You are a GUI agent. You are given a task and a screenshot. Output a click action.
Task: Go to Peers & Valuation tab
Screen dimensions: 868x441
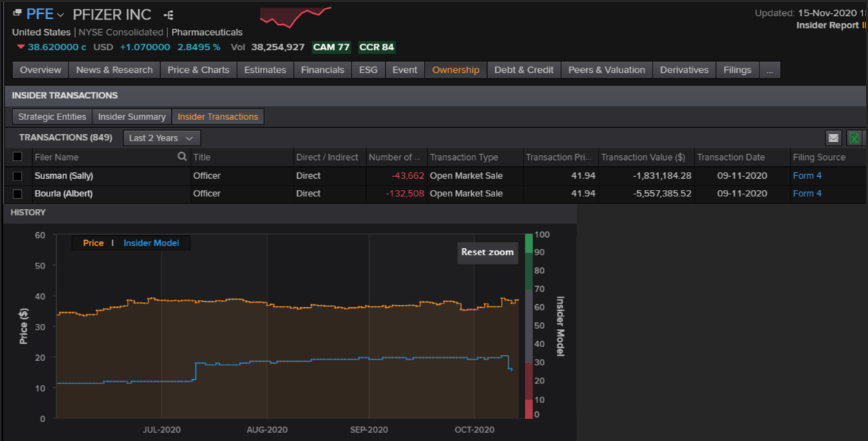pyautogui.click(x=607, y=70)
